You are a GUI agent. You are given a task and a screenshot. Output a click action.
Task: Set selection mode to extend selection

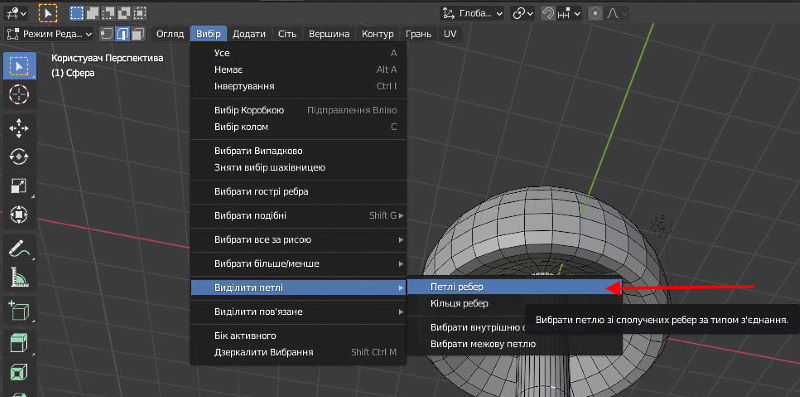click(92, 13)
